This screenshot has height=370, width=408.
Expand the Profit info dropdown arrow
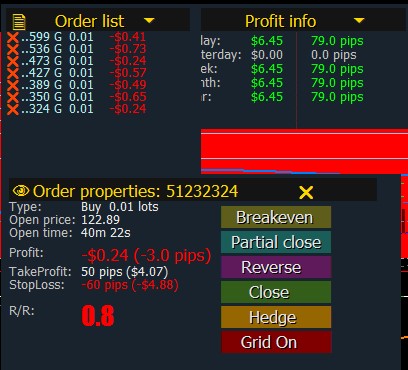359,21
